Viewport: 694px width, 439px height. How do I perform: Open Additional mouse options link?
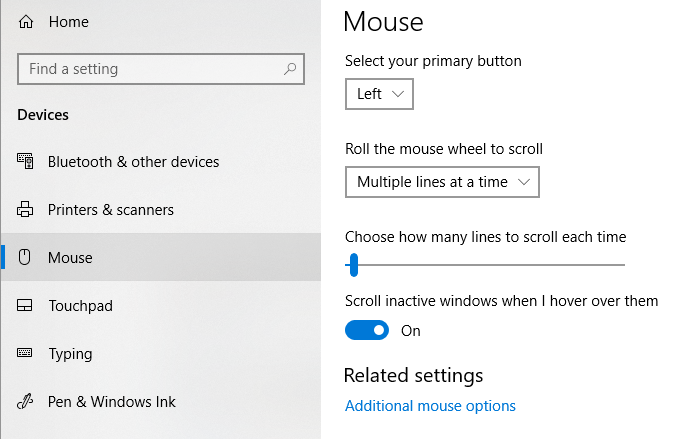430,406
